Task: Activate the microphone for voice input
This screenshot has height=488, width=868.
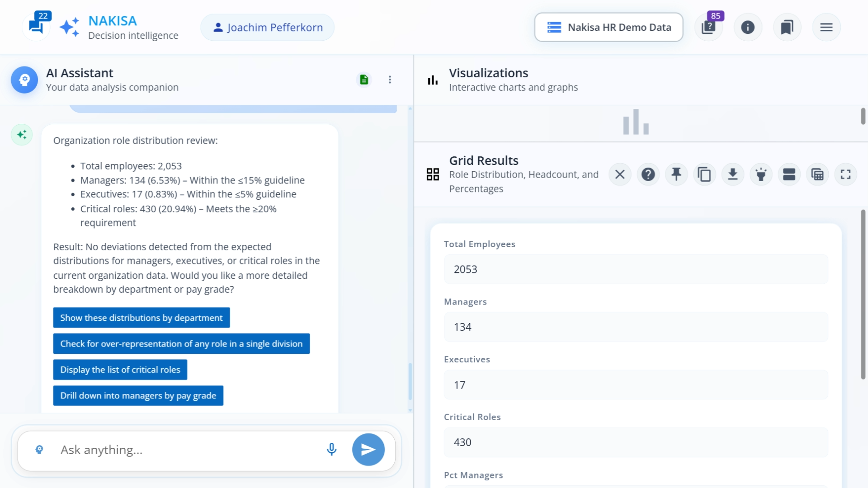Action: pos(331,450)
